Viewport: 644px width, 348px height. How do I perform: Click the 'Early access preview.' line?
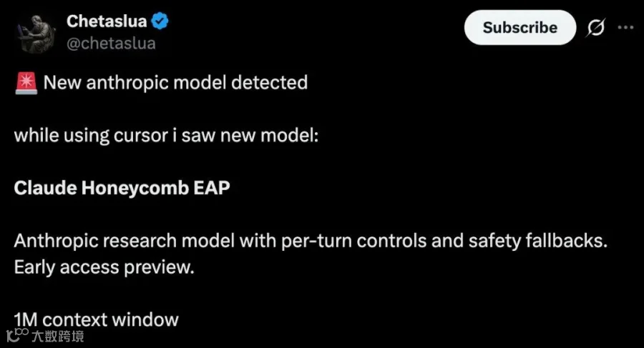click(104, 267)
